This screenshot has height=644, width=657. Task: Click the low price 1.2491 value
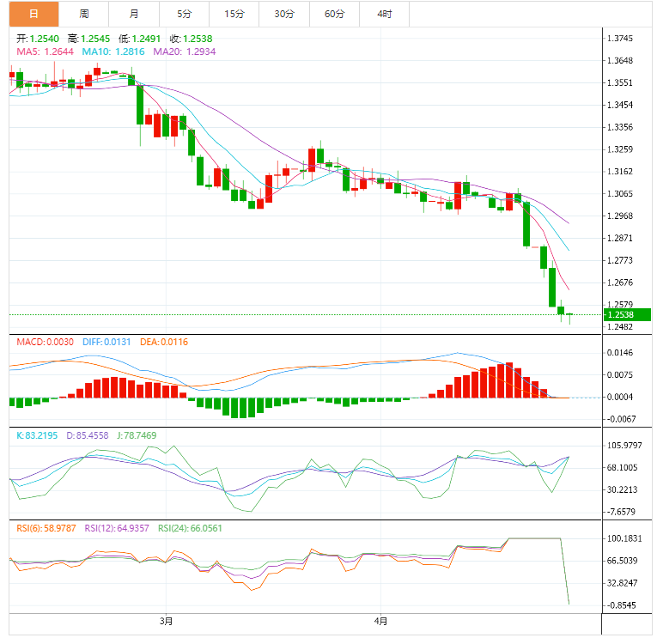[x=146, y=39]
